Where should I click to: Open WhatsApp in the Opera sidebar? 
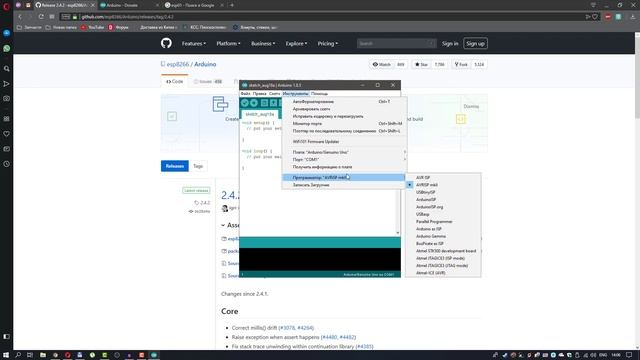tap(7, 48)
